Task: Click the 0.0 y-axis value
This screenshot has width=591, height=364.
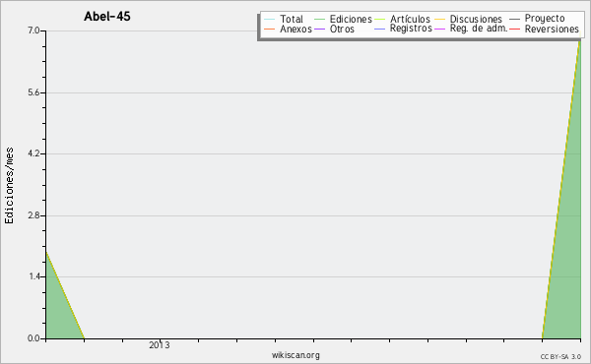Action: coord(33,338)
